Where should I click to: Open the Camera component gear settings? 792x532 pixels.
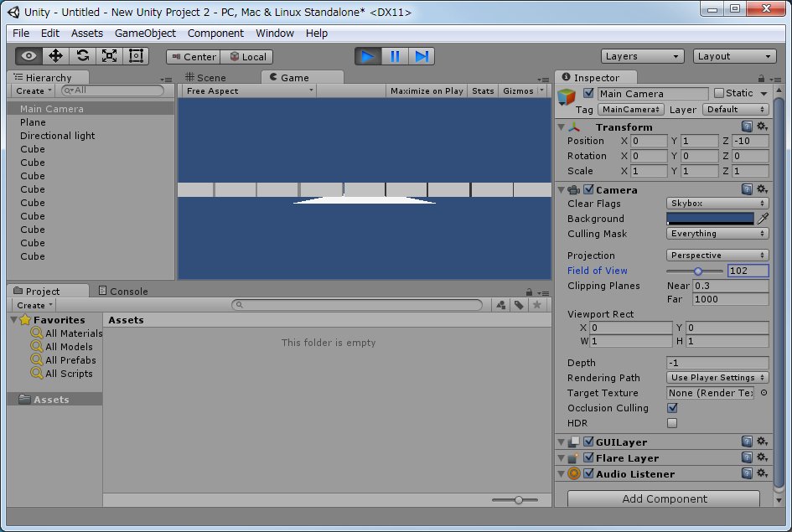click(x=762, y=190)
